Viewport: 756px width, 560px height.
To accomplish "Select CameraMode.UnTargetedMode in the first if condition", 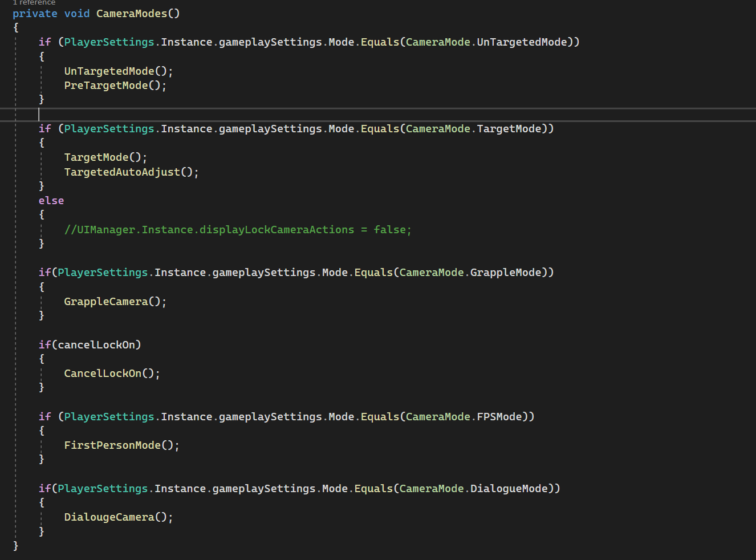I will pos(486,42).
